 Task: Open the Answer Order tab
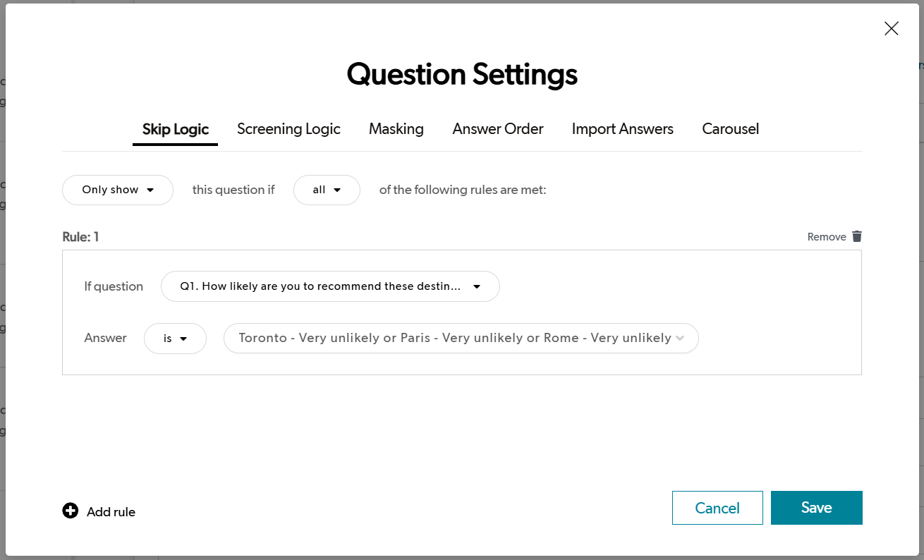click(497, 129)
